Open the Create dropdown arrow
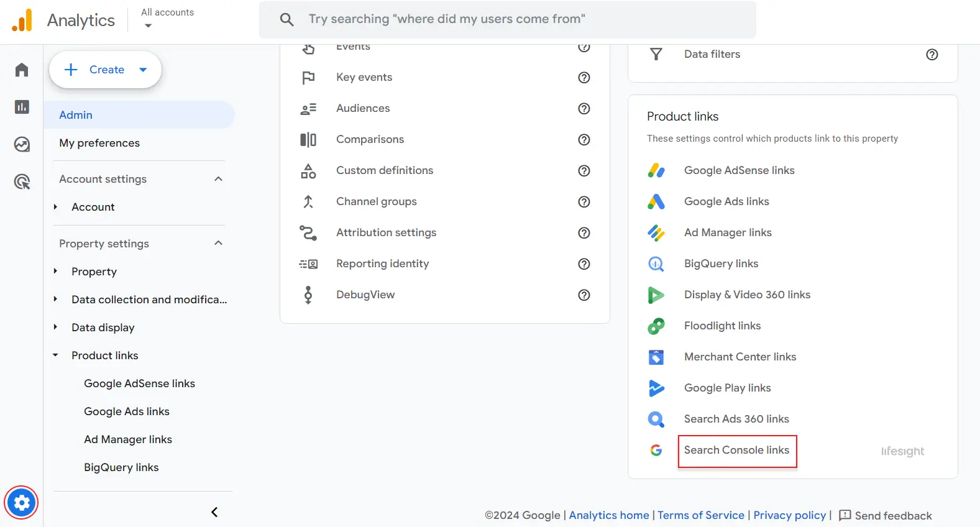The height and width of the screenshot is (527, 980). pyautogui.click(x=143, y=70)
